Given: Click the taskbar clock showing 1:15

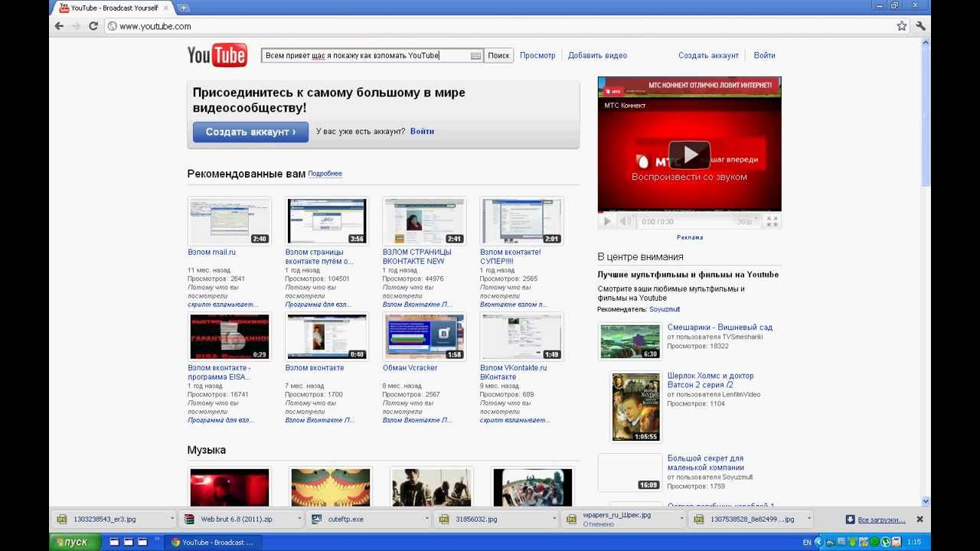Looking at the screenshot, I should 914,542.
